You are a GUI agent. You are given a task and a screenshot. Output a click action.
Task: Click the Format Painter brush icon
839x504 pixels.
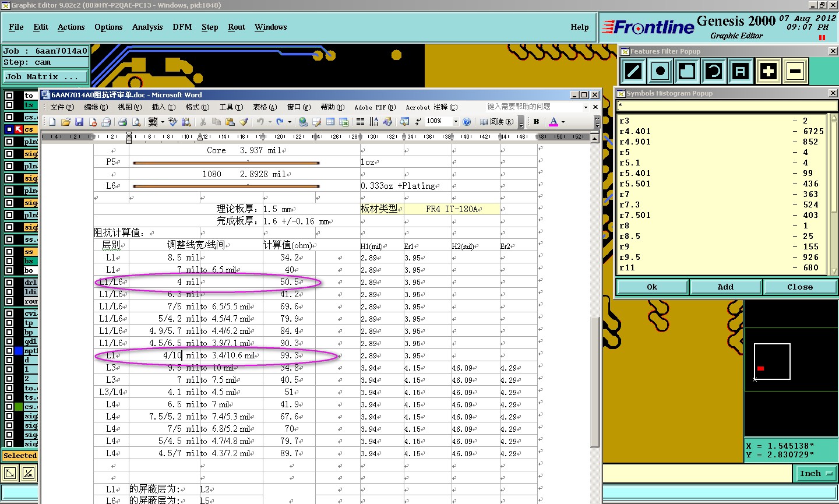click(244, 122)
